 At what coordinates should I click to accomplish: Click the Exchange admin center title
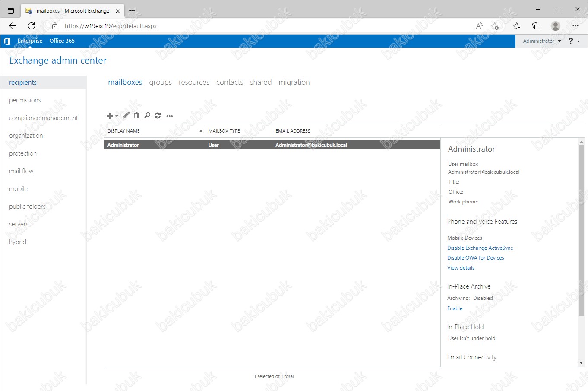58,60
